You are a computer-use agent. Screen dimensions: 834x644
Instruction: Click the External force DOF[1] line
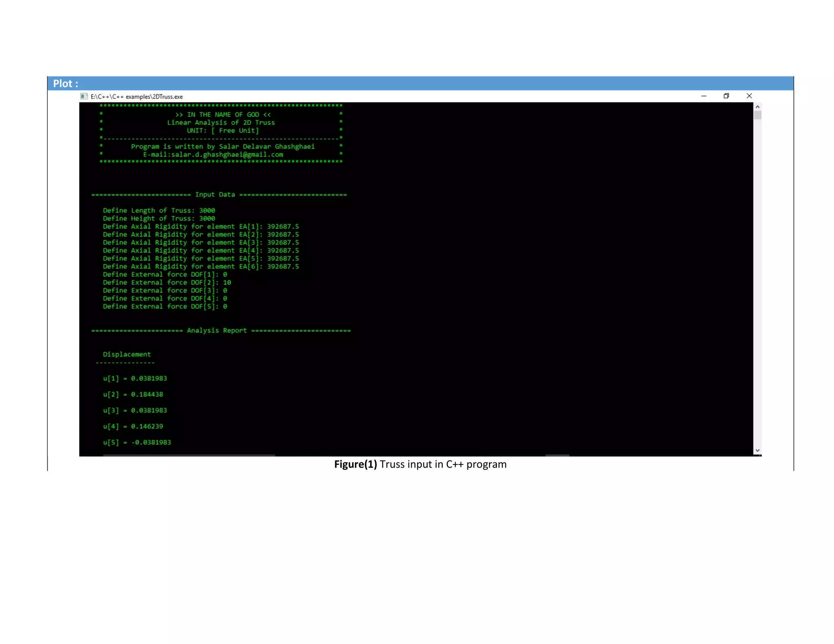coord(165,274)
